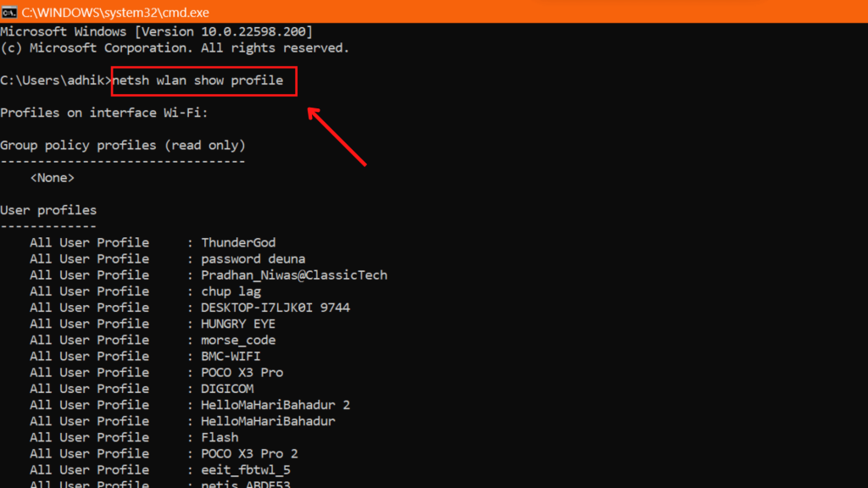The image size is (868, 488).
Task: Click the typed command netsh wlan show profile
Action: click(x=198, y=80)
